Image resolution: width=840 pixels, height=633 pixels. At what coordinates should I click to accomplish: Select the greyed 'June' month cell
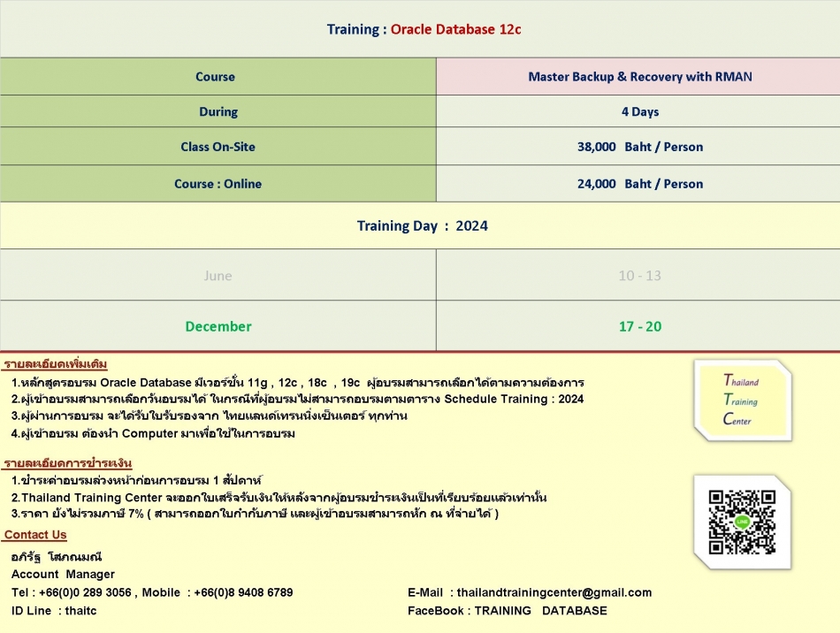click(218, 275)
